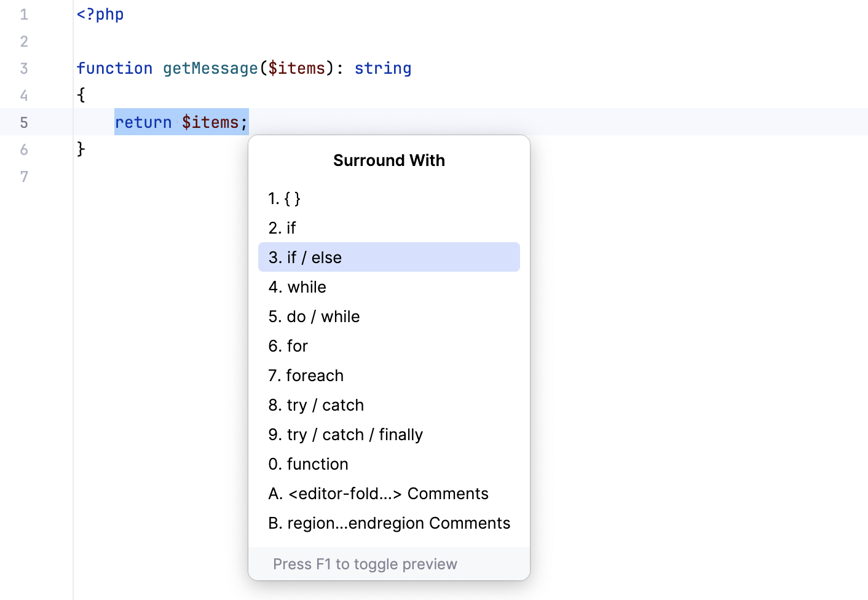The image size is (868, 600).
Task: Click the 'return' keyword on line 5
Action: point(143,122)
